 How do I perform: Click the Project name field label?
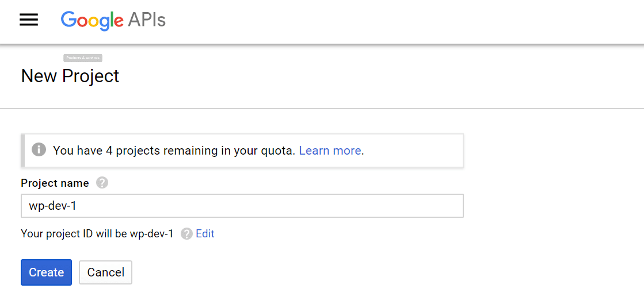coord(55,183)
